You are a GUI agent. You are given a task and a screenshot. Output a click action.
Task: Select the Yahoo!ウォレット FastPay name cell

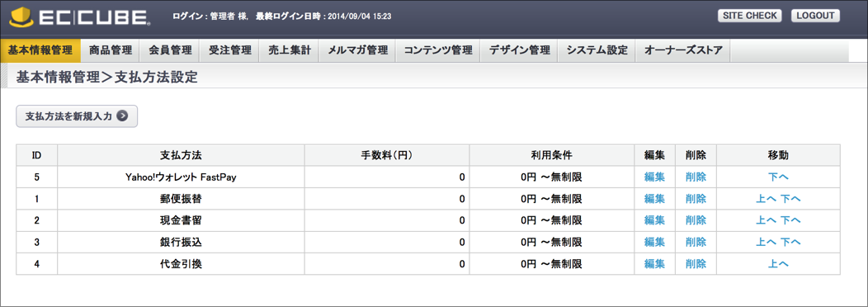point(181,177)
